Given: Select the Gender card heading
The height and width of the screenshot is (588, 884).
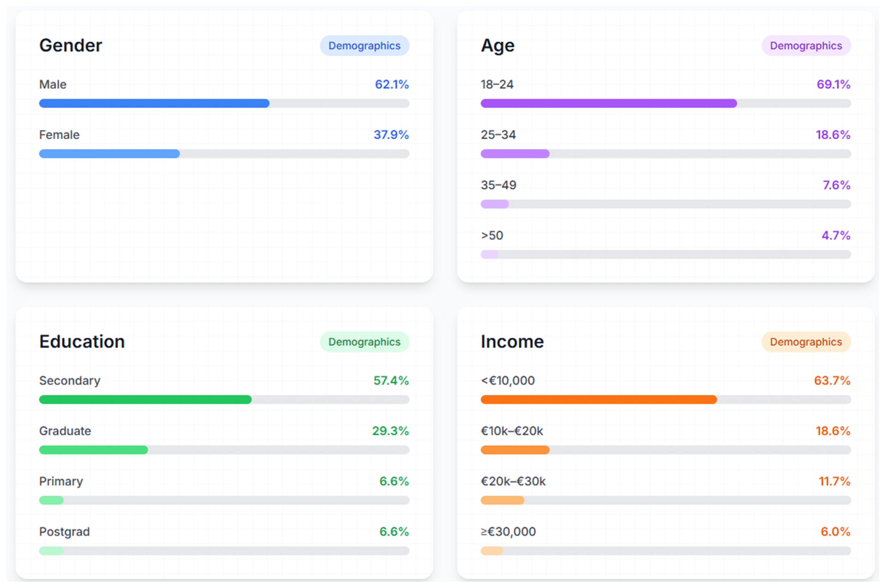Looking at the screenshot, I should (70, 45).
